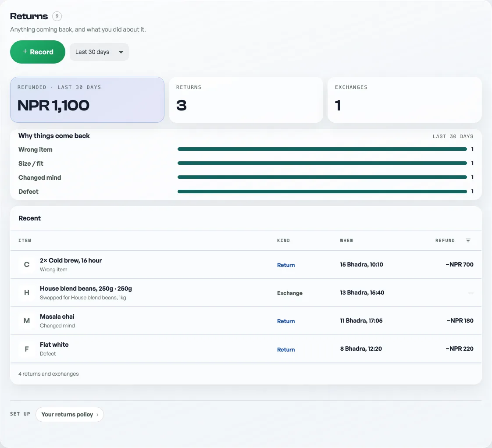Click the −NPR 180 refund amount

coord(460,320)
